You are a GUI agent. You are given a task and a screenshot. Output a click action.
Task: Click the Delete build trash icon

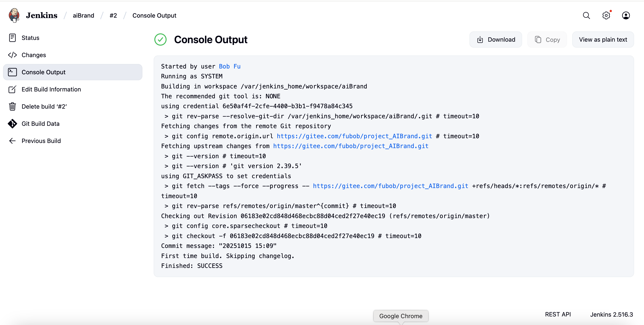click(12, 107)
